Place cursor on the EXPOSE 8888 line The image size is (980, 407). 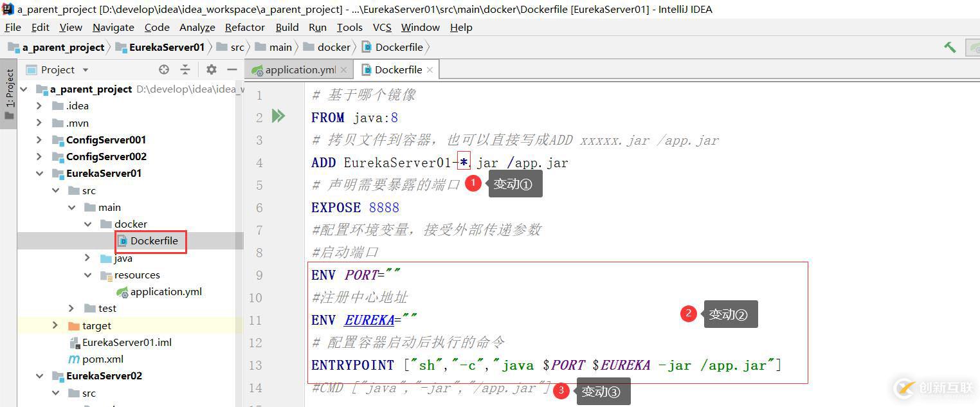pyautogui.click(x=355, y=207)
